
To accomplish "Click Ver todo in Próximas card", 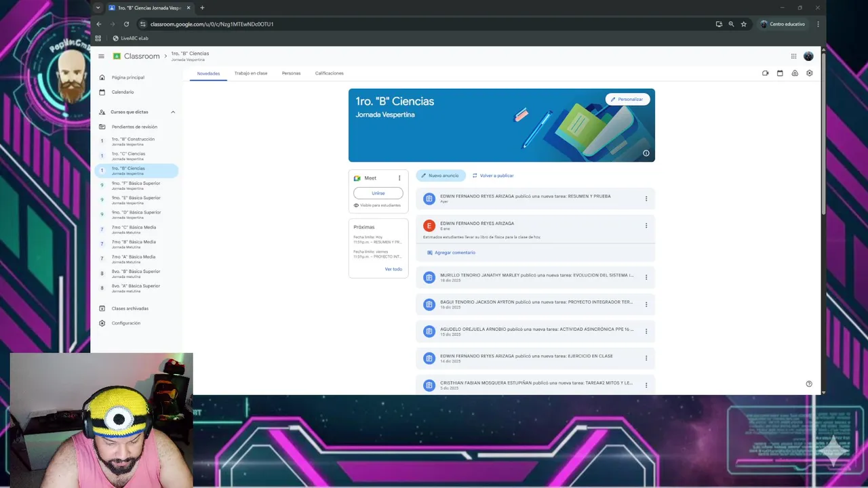I will [393, 269].
